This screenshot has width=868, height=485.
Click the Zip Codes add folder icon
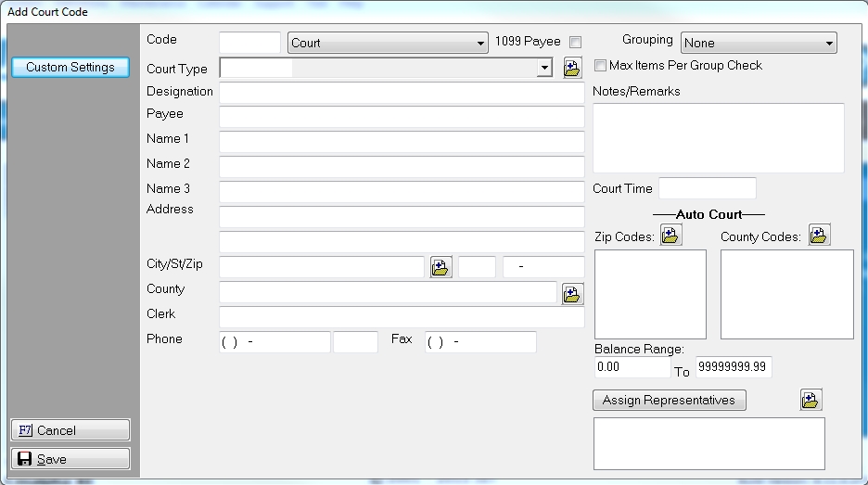click(670, 236)
